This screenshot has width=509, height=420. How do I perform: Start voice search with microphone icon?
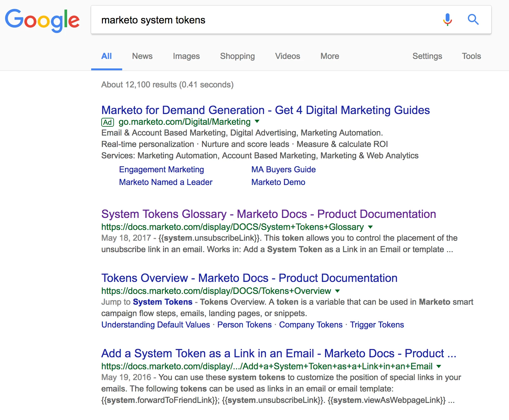[447, 20]
